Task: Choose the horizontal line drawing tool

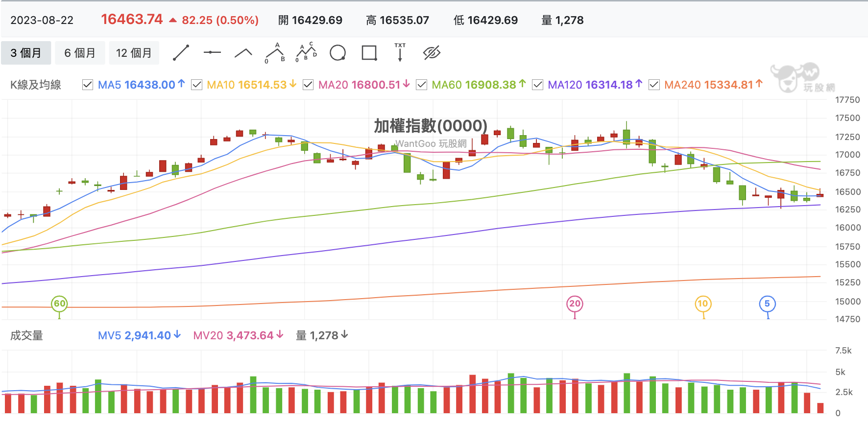Action: pyautogui.click(x=212, y=53)
